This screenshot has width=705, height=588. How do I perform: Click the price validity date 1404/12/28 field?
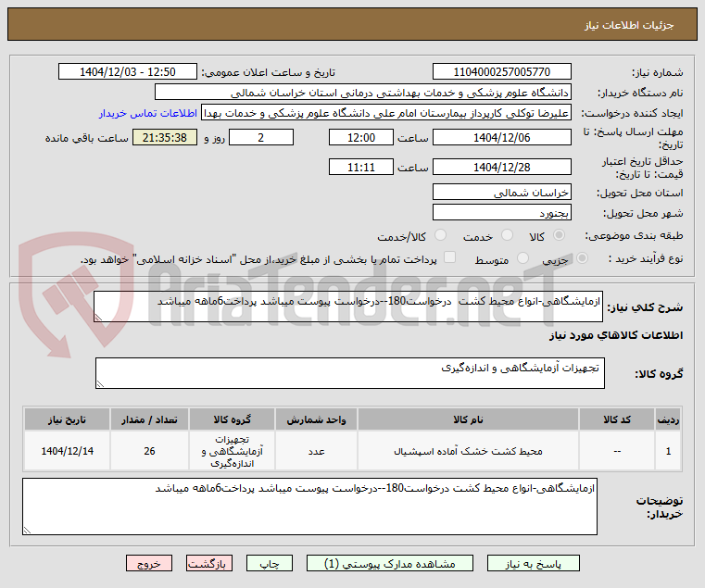pyautogui.click(x=502, y=168)
